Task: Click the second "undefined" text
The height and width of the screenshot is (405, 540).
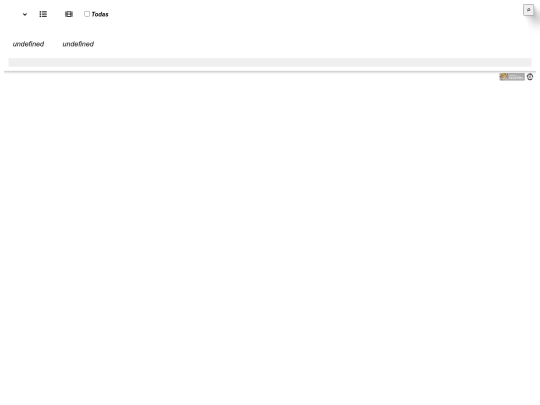Action: [78, 44]
